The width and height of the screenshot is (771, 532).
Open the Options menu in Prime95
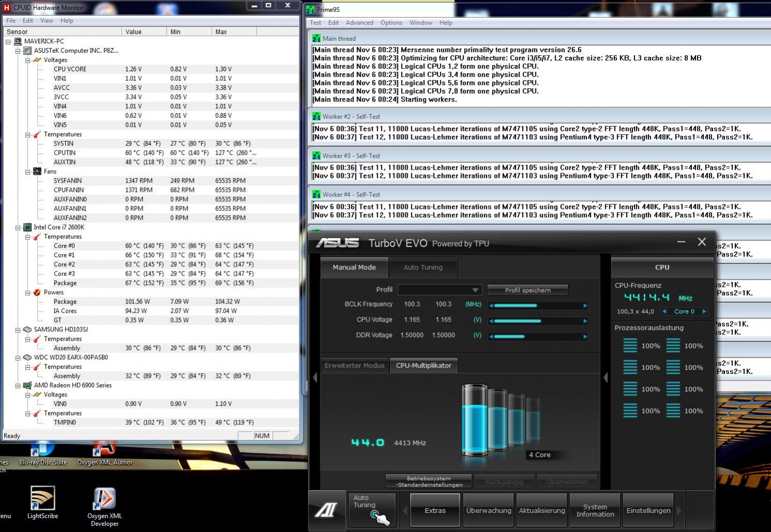[x=391, y=23]
